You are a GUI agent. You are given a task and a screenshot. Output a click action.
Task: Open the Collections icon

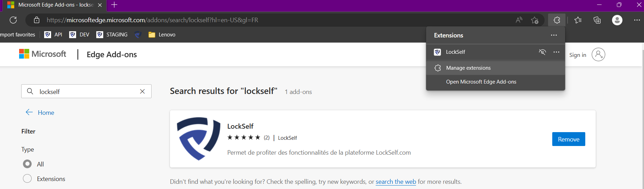[597, 20]
